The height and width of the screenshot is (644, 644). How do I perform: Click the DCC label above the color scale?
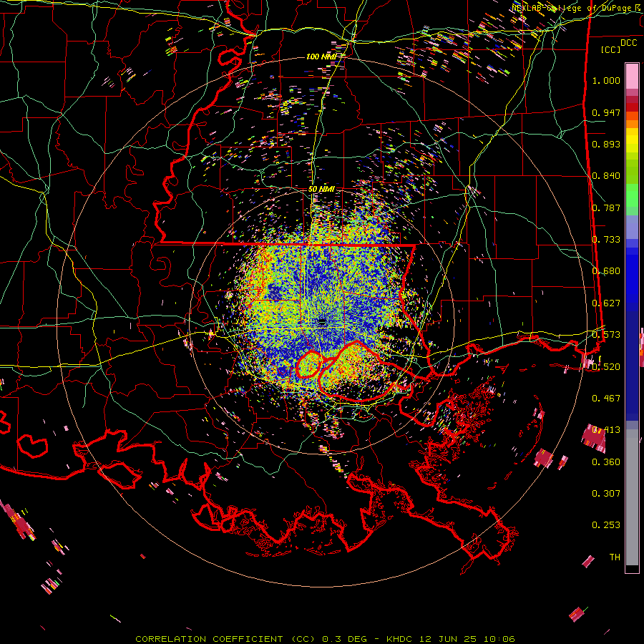pos(628,43)
